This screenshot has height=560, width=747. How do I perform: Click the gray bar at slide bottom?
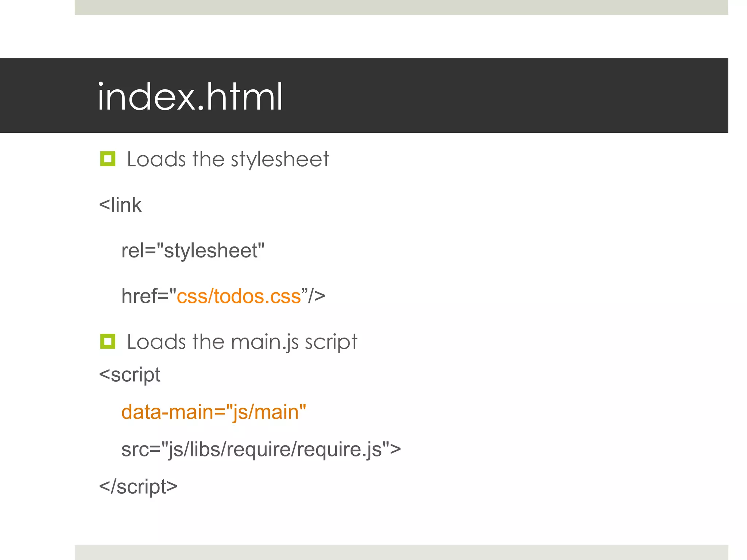coord(401,552)
